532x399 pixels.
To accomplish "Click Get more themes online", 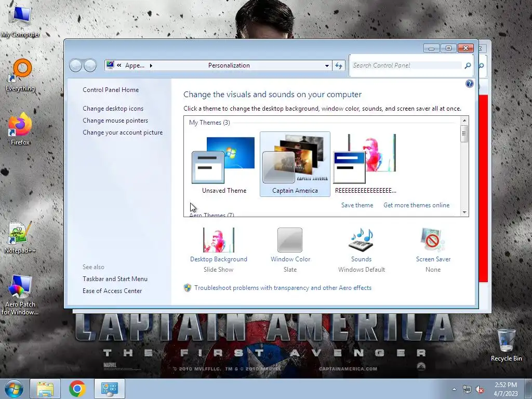I will click(x=416, y=205).
